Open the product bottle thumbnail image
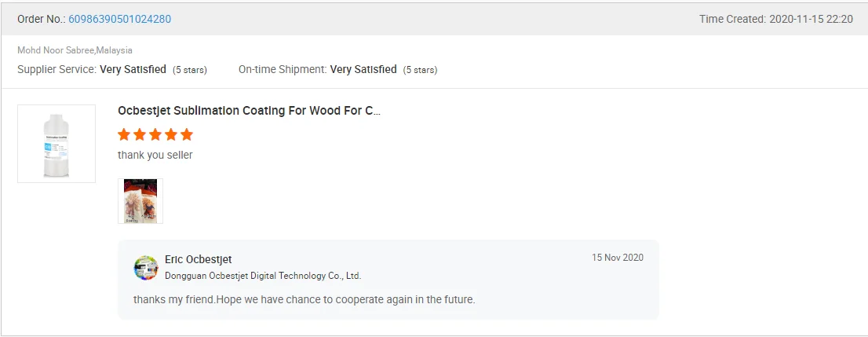 pos(57,144)
